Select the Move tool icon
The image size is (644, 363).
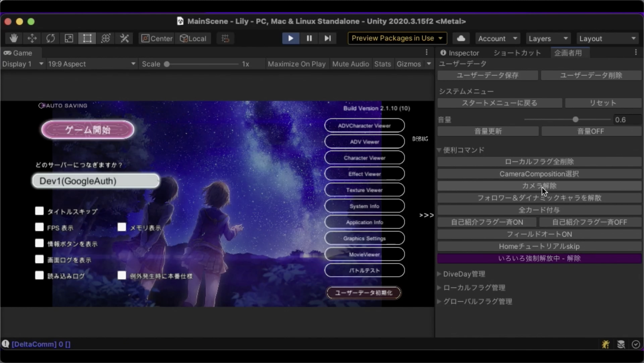tap(32, 38)
